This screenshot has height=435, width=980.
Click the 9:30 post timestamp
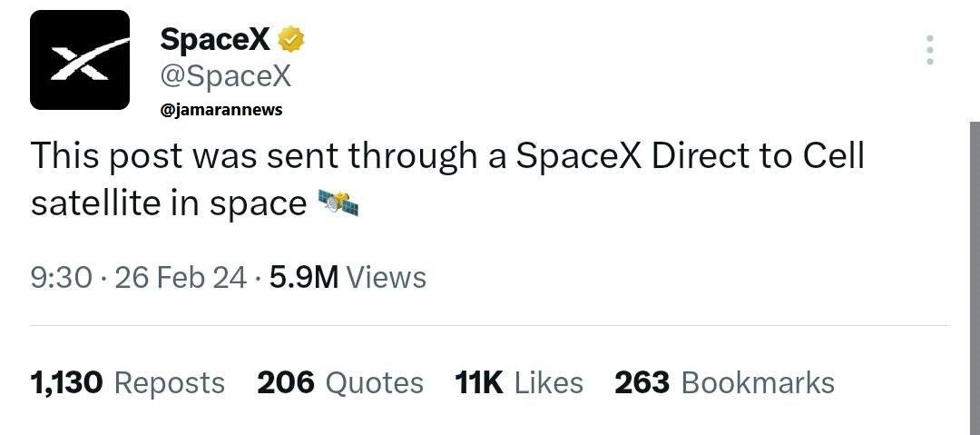61,277
